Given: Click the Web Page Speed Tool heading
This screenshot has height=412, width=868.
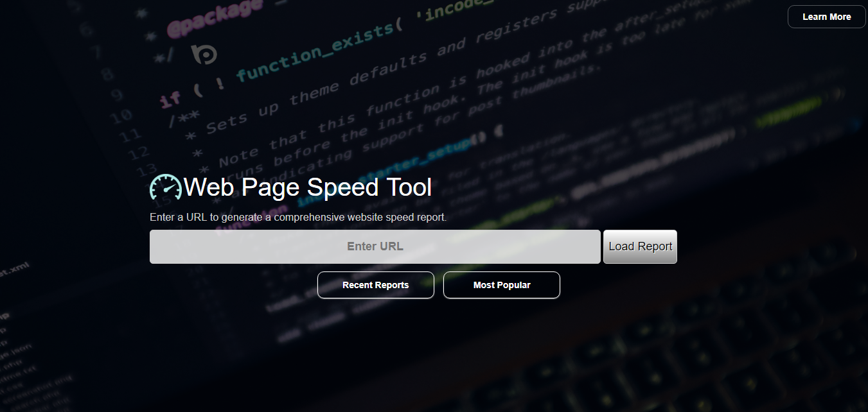Looking at the screenshot, I should coord(308,187).
